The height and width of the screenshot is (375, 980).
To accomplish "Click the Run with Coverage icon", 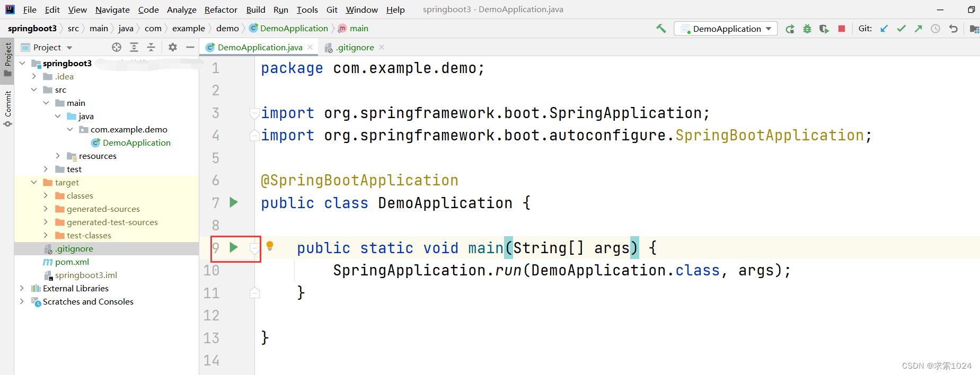I will coord(824,29).
